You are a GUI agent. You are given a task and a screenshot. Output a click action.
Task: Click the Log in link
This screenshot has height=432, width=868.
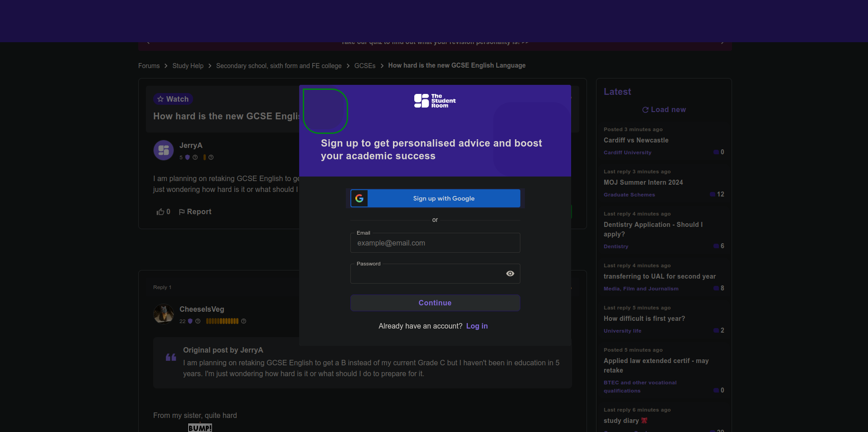[476, 326]
